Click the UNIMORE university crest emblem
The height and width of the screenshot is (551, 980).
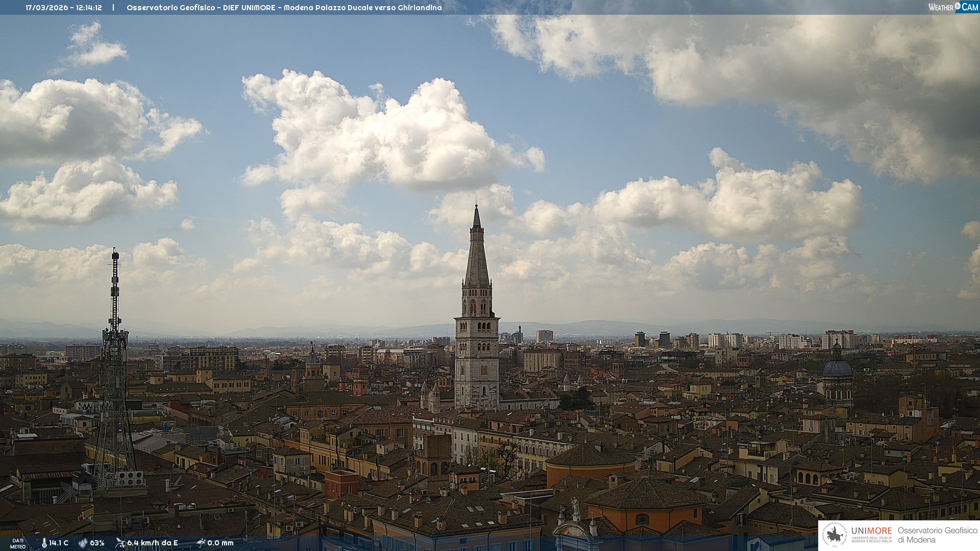pos(835,535)
